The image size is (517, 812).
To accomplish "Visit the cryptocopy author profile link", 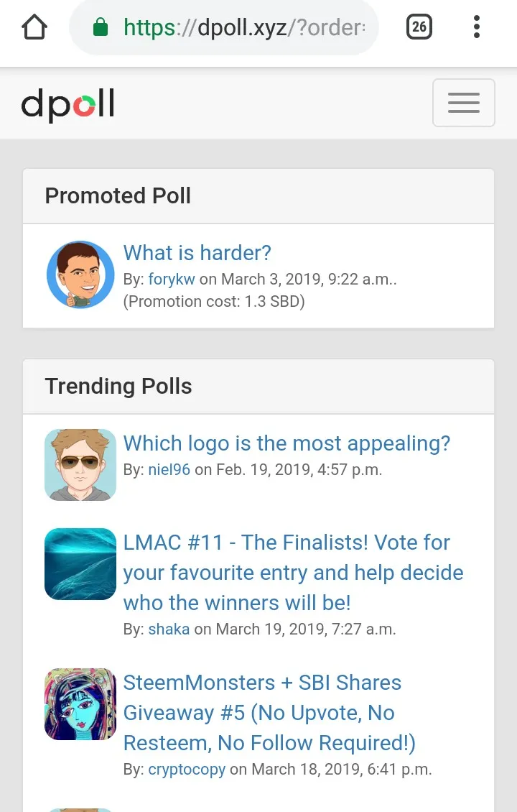I will 187,770.
